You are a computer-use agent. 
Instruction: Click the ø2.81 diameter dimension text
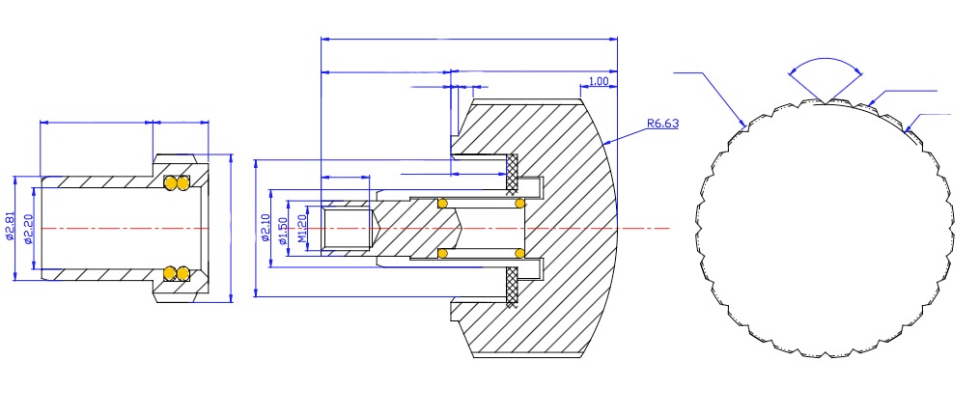[x=10, y=226]
